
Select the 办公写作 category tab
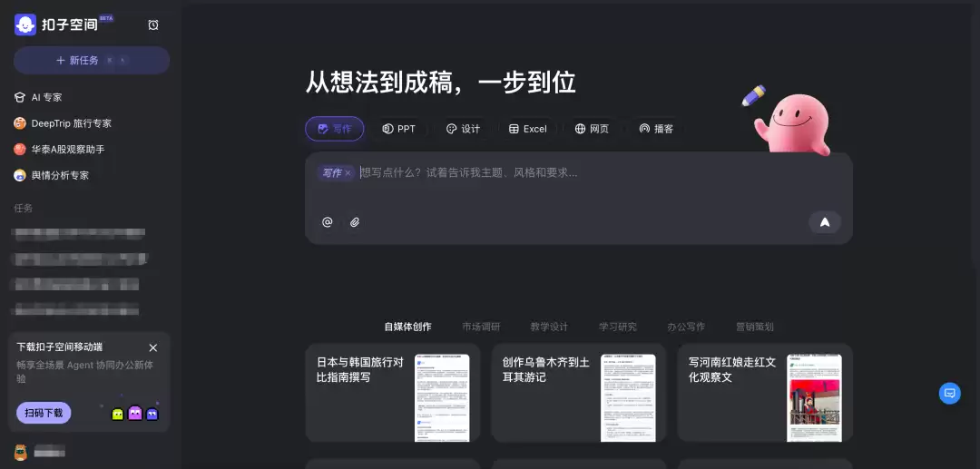(x=686, y=327)
